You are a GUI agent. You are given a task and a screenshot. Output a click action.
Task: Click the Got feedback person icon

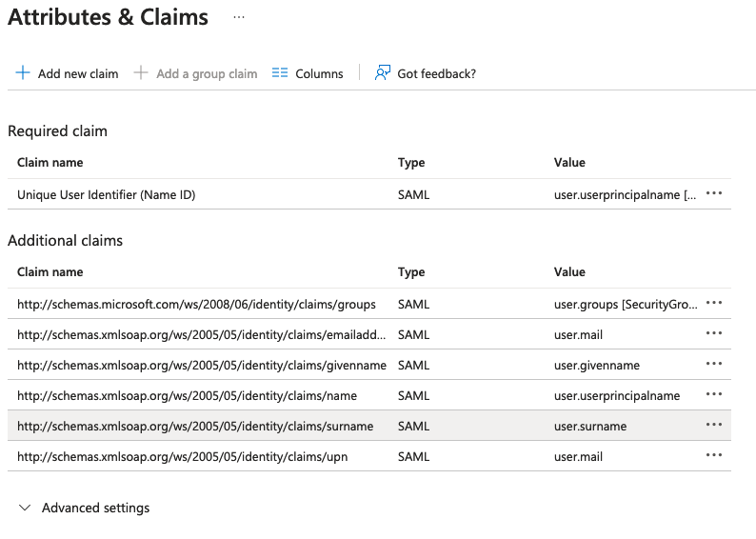[x=383, y=73]
